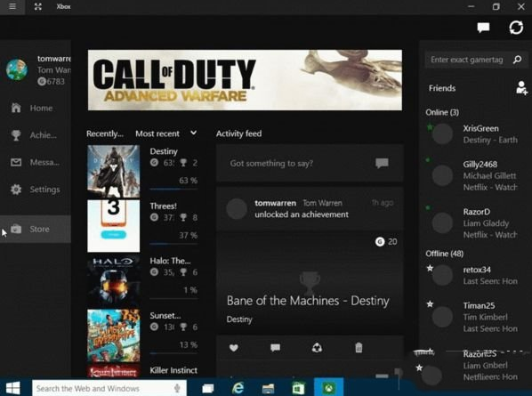Launch Internet Explorer from taskbar

coord(238,388)
